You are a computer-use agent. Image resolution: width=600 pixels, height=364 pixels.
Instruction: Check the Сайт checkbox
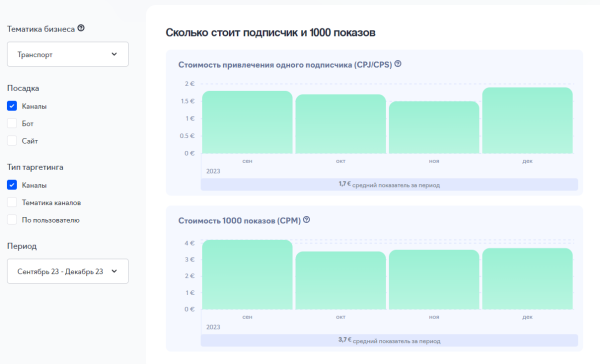12,141
